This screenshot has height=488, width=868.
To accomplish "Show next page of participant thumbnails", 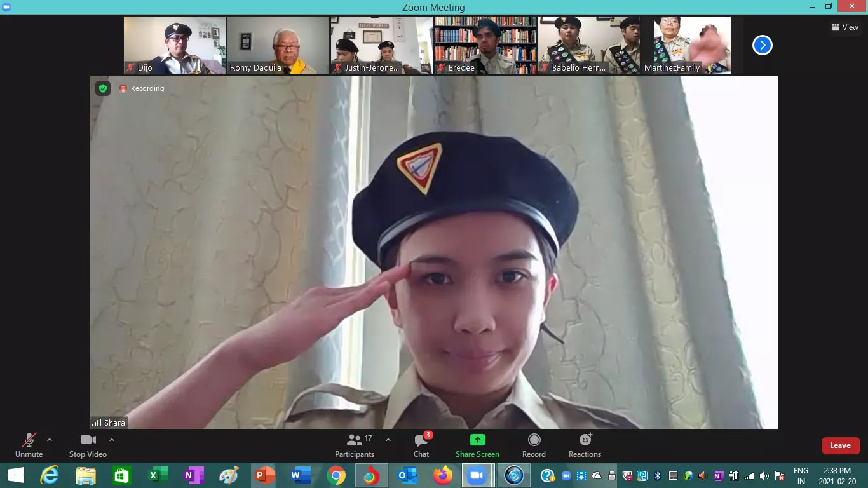I will point(762,45).
